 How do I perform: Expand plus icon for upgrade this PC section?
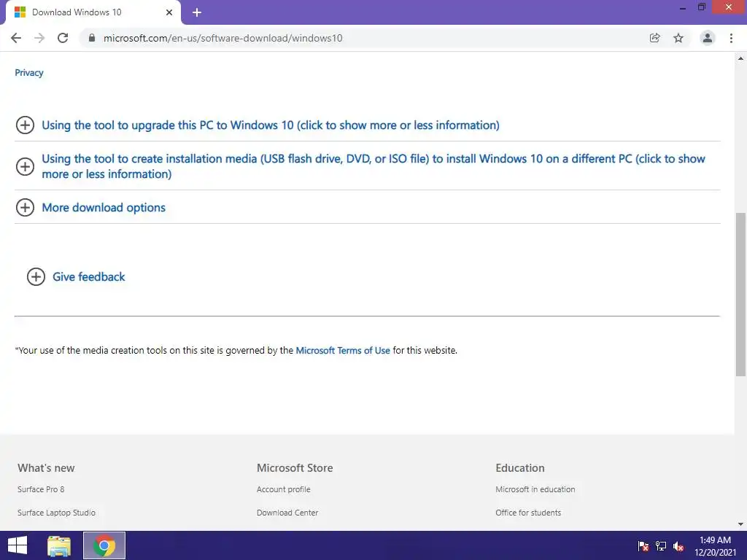(26, 125)
